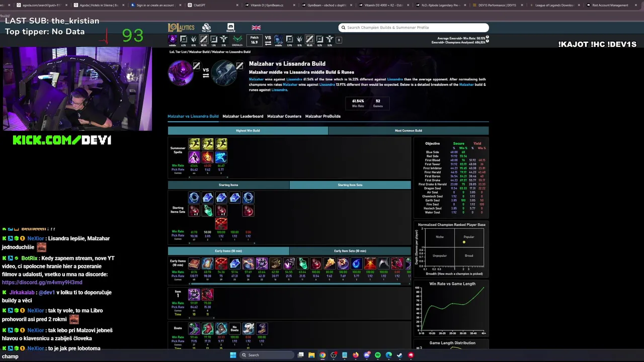Click the scrollbar under Starting Items Sets

click(221, 243)
